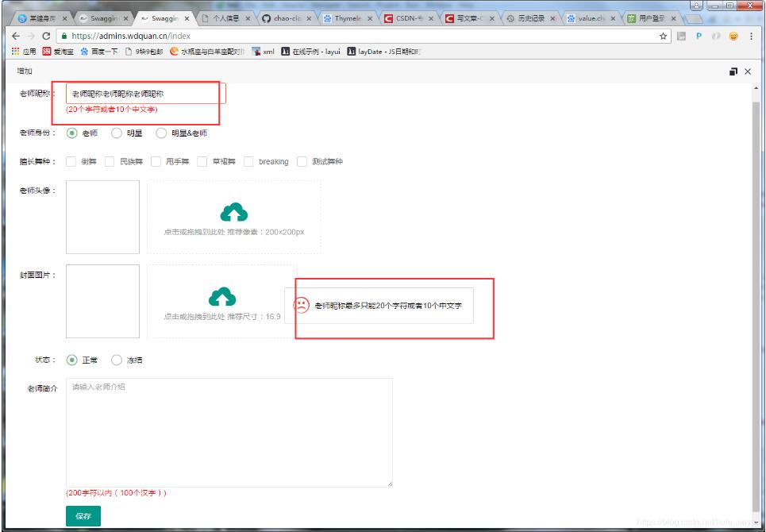Click the orange smiley extension icon

733,37
